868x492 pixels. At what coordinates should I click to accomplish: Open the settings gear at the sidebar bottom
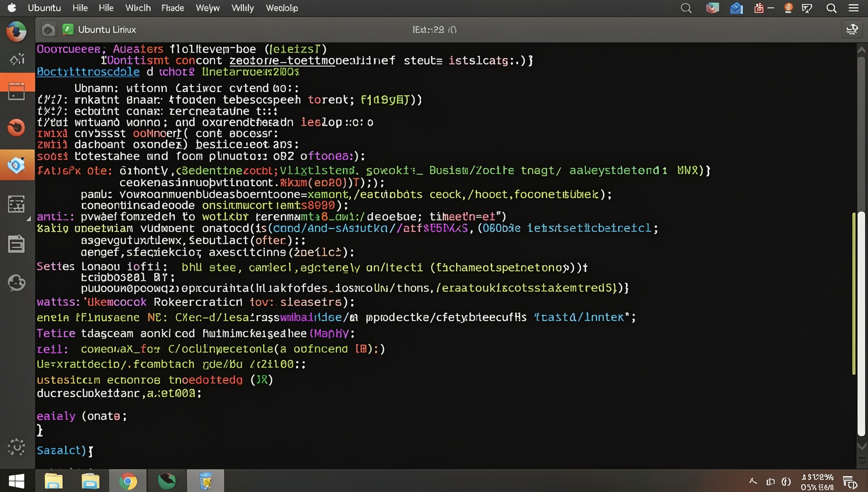(16, 447)
